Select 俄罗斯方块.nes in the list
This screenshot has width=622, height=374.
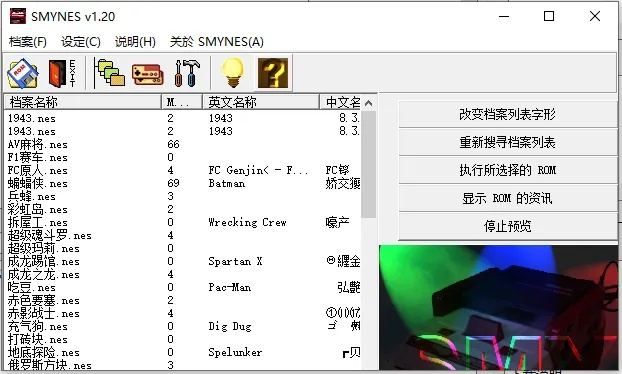[50, 365]
